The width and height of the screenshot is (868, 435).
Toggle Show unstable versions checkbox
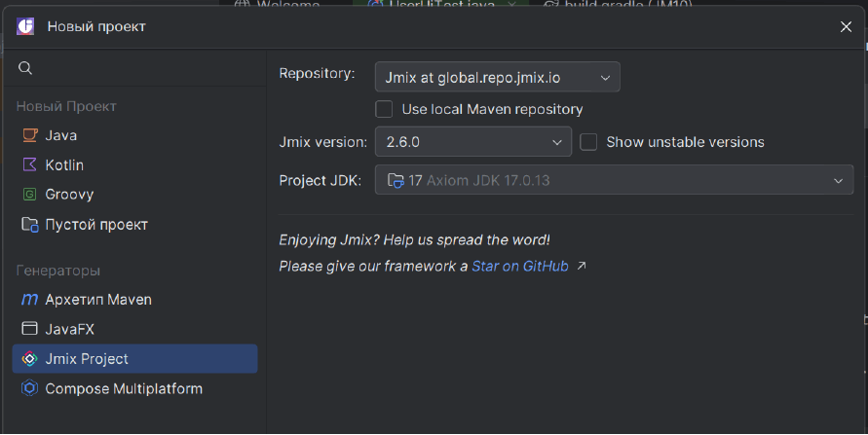point(588,142)
